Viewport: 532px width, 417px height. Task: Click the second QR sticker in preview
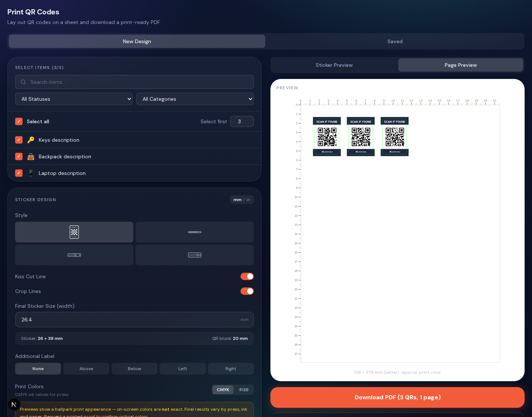coord(361,137)
